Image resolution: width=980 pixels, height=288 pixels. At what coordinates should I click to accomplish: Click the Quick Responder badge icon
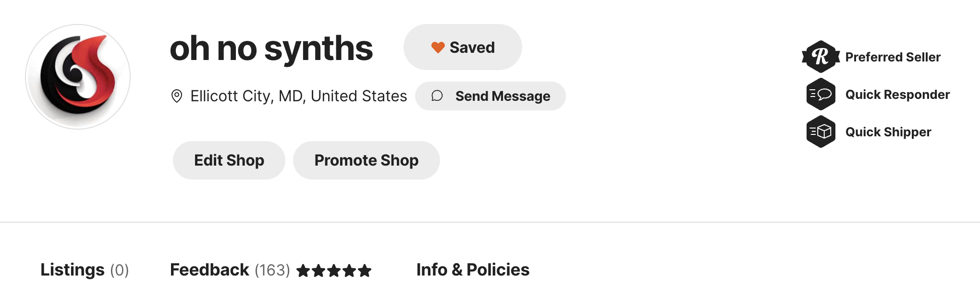coord(821,94)
